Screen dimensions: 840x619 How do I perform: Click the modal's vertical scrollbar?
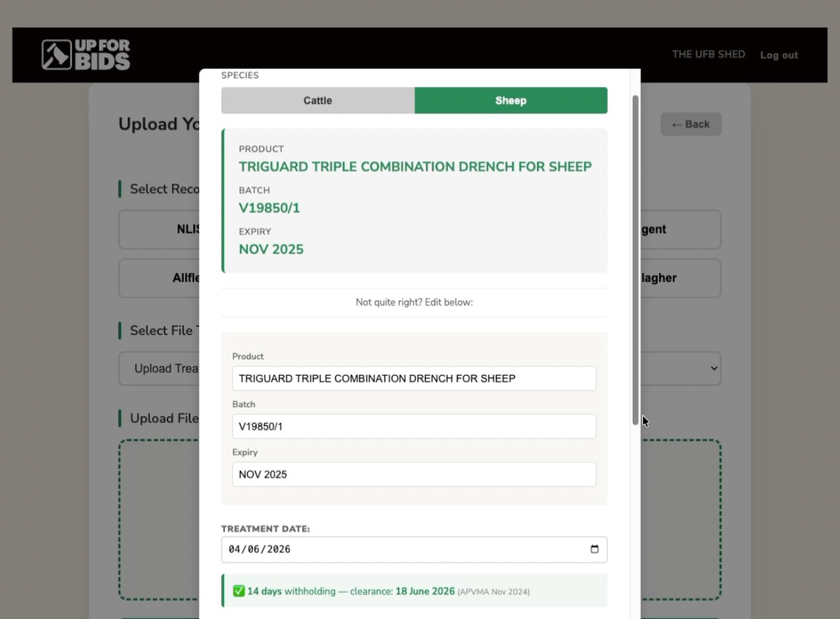click(x=635, y=260)
